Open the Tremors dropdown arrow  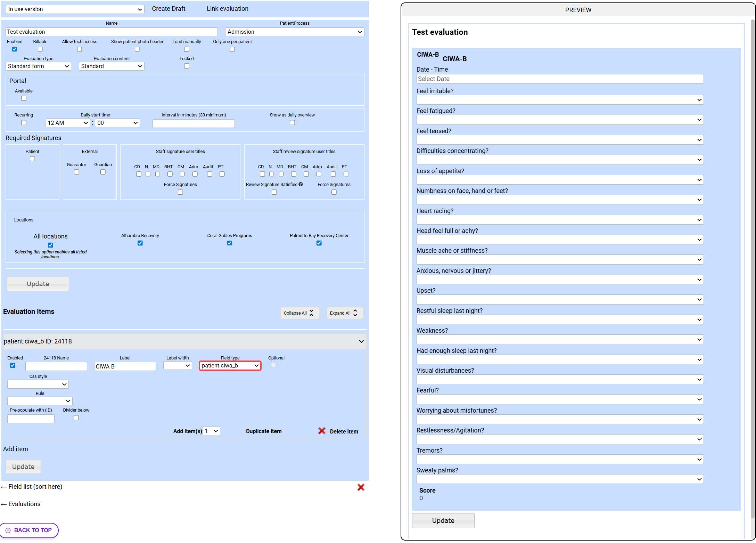(x=699, y=460)
